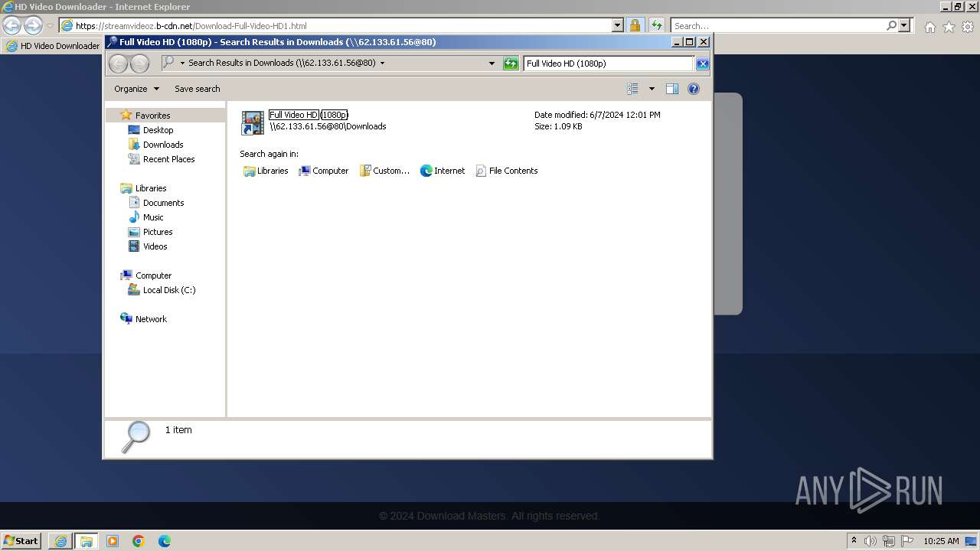Image resolution: width=980 pixels, height=551 pixels.
Task: Click the Internet Explorer back button
Action: [12, 25]
